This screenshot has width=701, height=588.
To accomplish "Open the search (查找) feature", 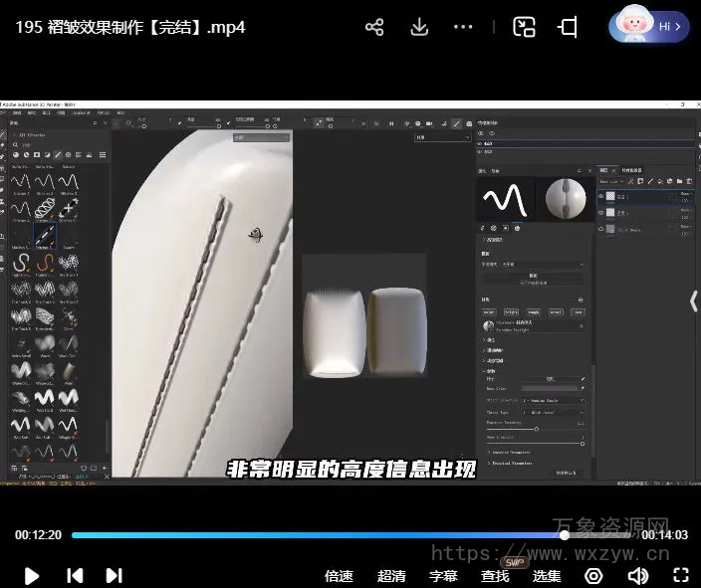I will (495, 575).
